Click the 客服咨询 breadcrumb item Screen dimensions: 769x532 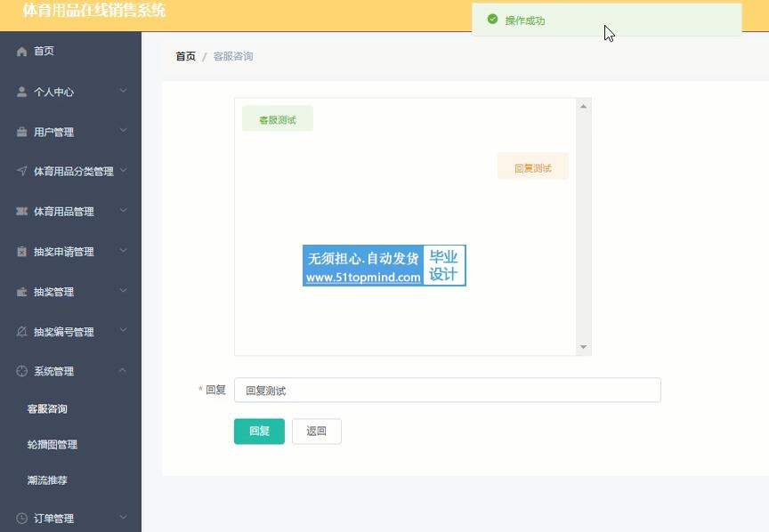233,56
